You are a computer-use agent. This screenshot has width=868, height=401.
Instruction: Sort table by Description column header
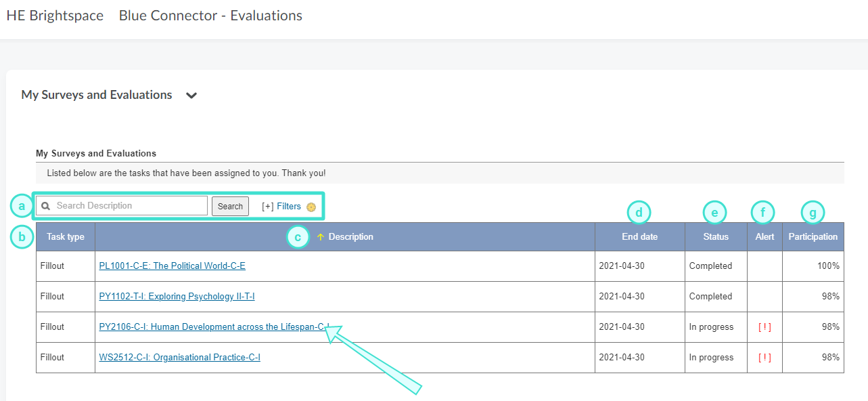(350, 237)
